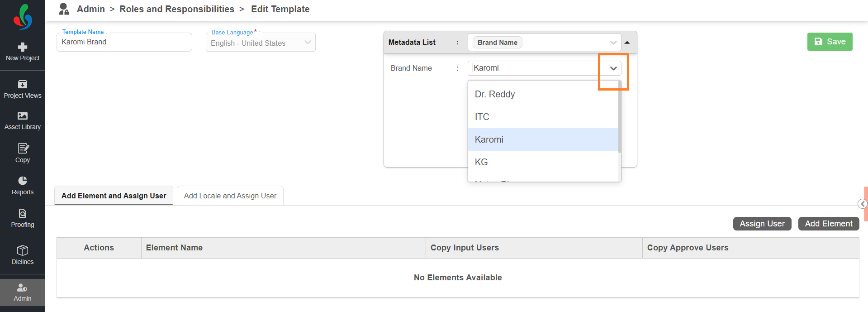Toggle the Brand Name dropdown chevron
868x312 pixels.
[x=613, y=68]
